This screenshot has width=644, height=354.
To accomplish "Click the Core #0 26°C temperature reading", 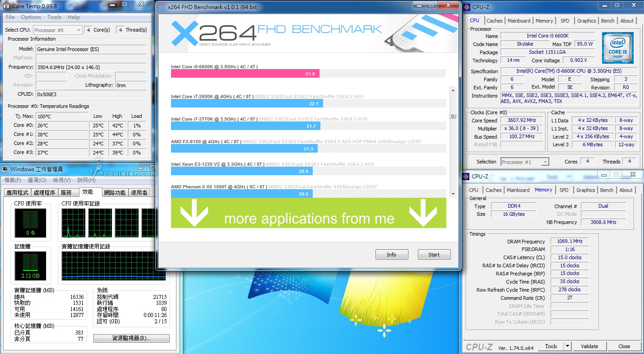I will click(62, 125).
